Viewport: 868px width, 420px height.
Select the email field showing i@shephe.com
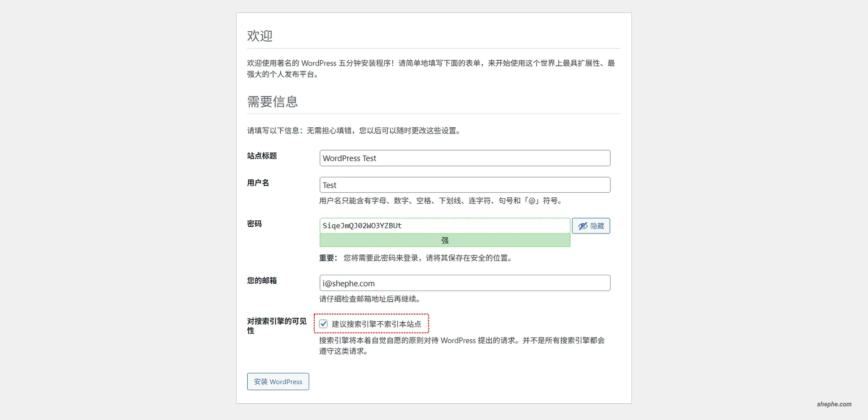click(465, 283)
